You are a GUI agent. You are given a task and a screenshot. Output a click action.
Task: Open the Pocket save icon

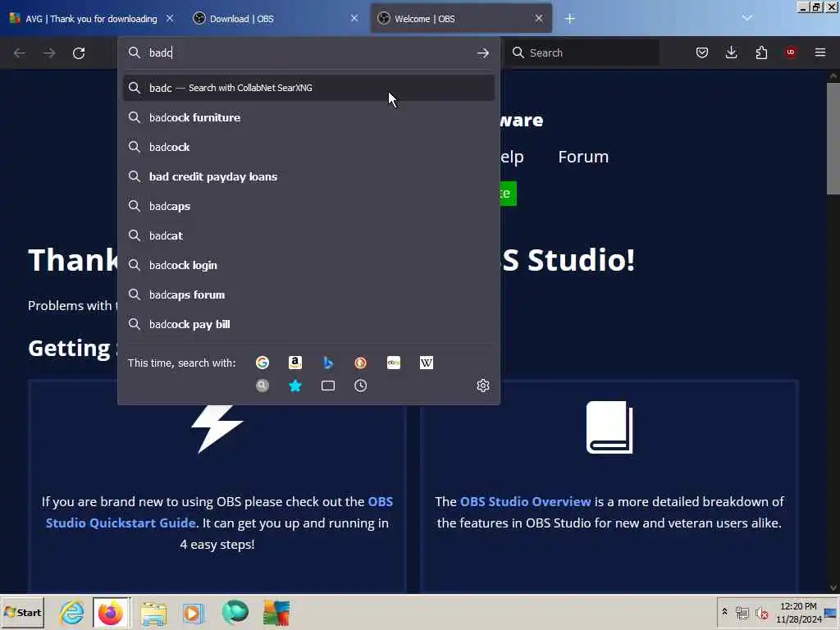point(702,52)
